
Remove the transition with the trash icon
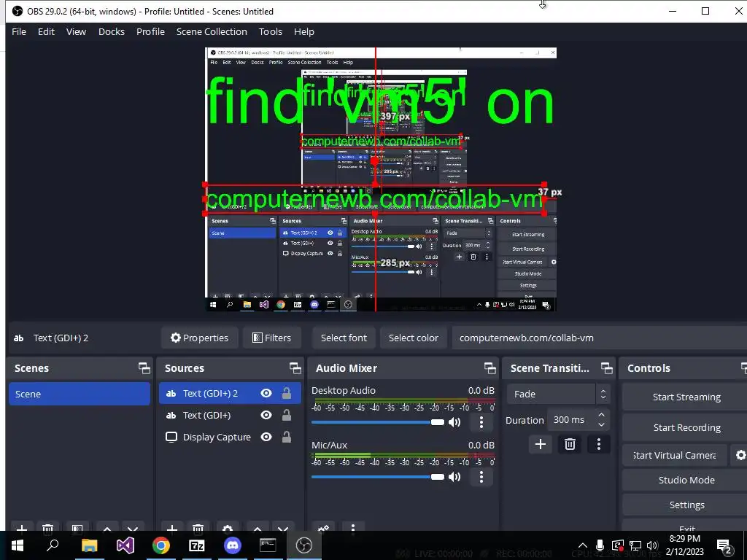pyautogui.click(x=570, y=444)
